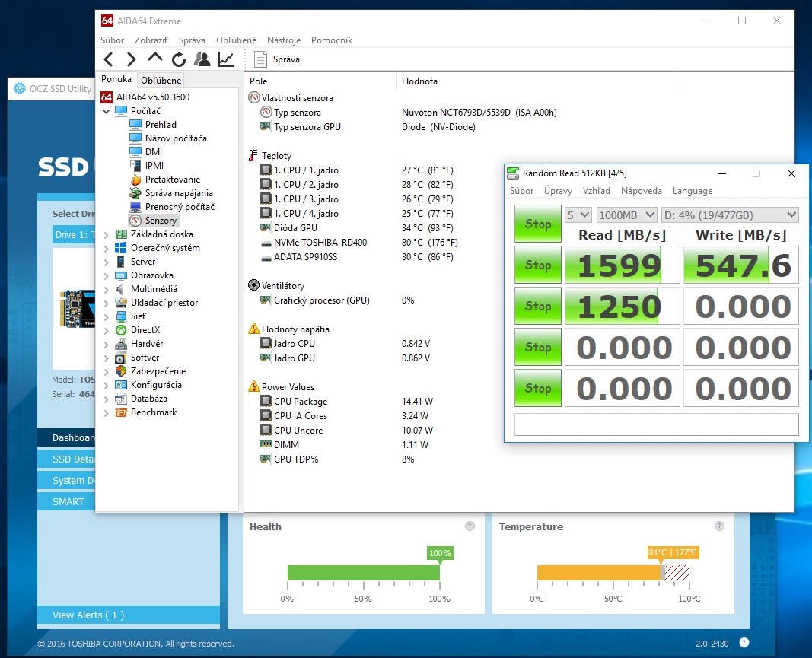Open the 1000MB test size dropdown
The width and height of the screenshot is (812, 658).
pyautogui.click(x=626, y=215)
